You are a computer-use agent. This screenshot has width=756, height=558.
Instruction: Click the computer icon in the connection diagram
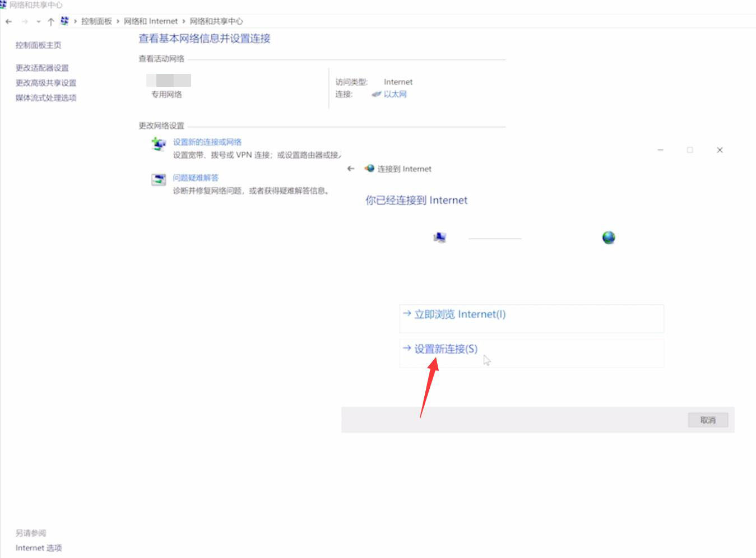pyautogui.click(x=440, y=238)
